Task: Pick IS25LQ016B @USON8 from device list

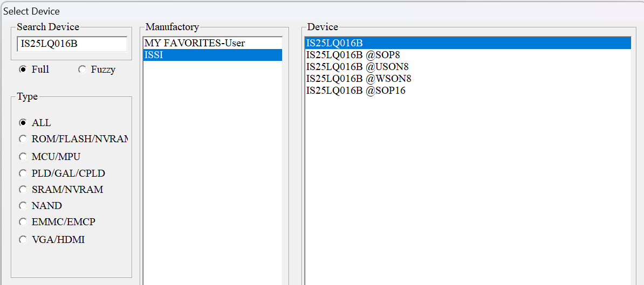Action: click(x=357, y=67)
